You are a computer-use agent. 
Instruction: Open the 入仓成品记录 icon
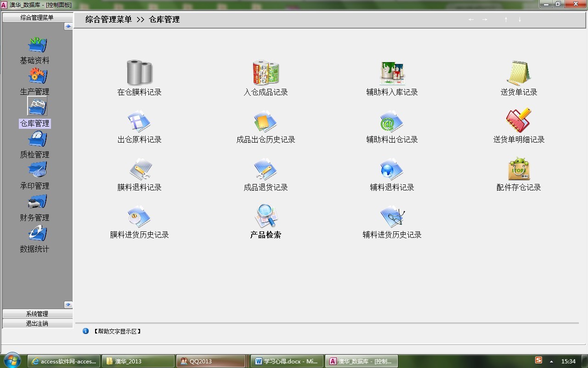266,72
